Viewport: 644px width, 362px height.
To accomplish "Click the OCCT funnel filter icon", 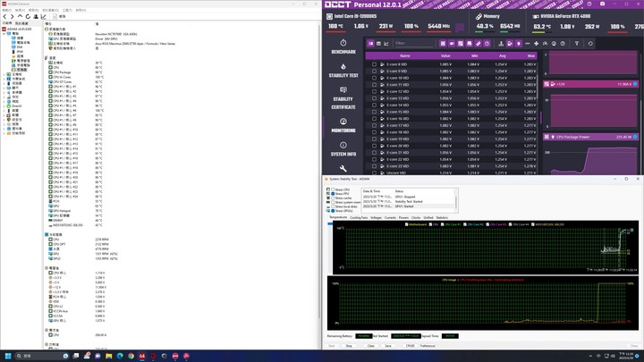I will pyautogui.click(x=577, y=44).
